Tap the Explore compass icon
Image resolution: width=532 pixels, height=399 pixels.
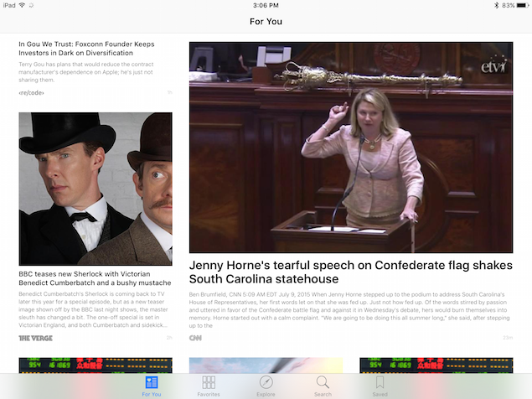(x=266, y=382)
